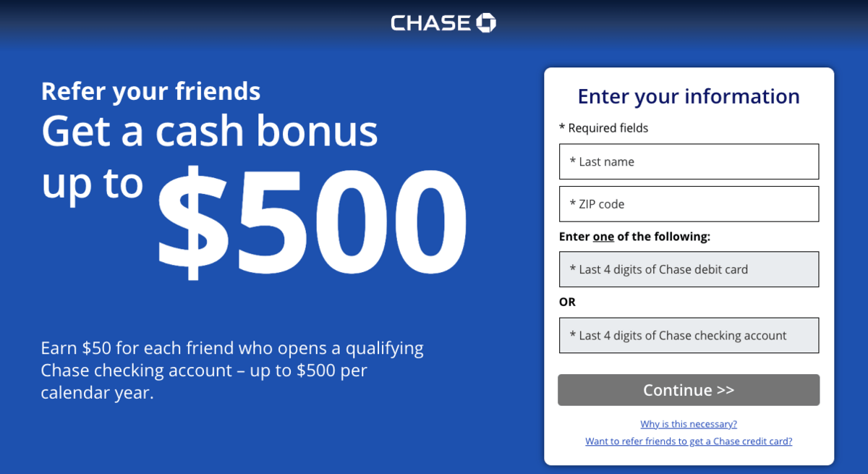868x474 pixels.
Task: Focus the ZIP code field
Action: click(689, 204)
